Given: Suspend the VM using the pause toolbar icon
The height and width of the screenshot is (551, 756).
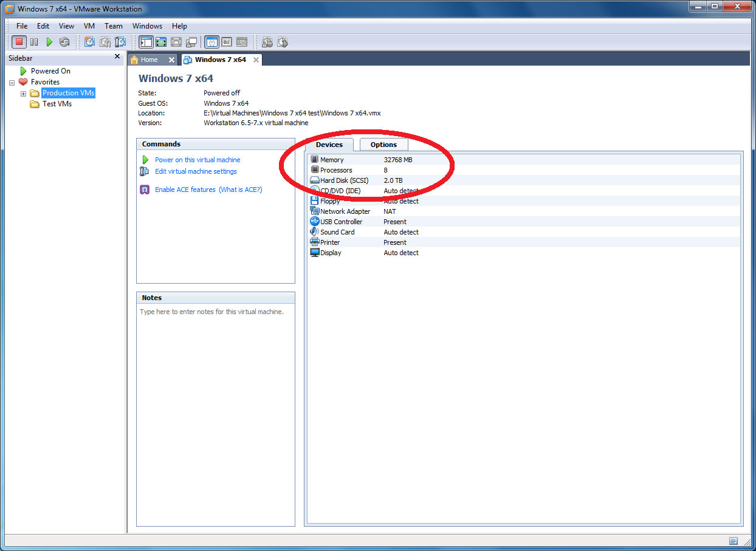Looking at the screenshot, I should (x=34, y=41).
